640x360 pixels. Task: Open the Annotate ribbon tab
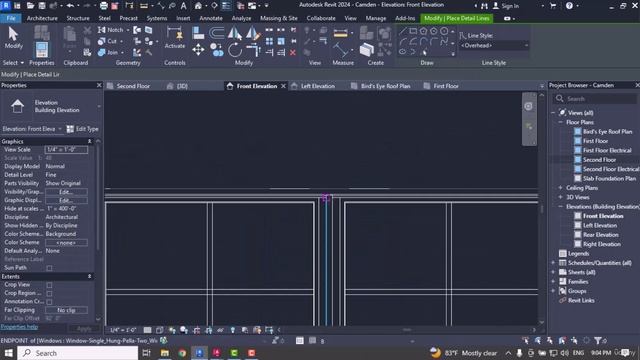(x=211, y=18)
